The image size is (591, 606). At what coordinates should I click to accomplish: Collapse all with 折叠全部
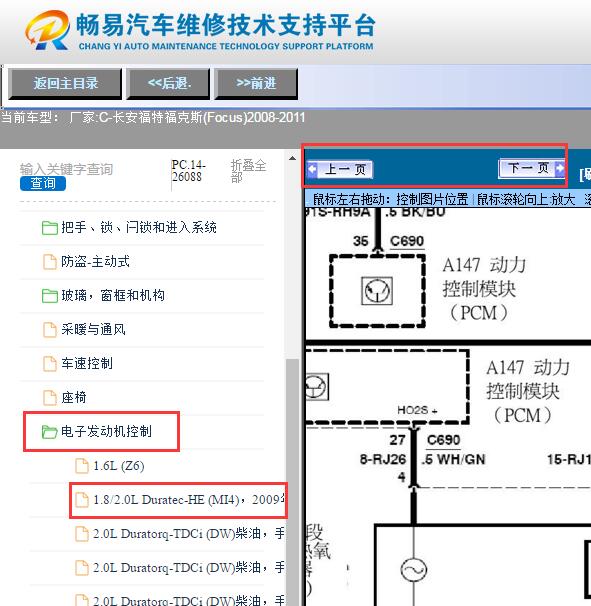tap(248, 171)
